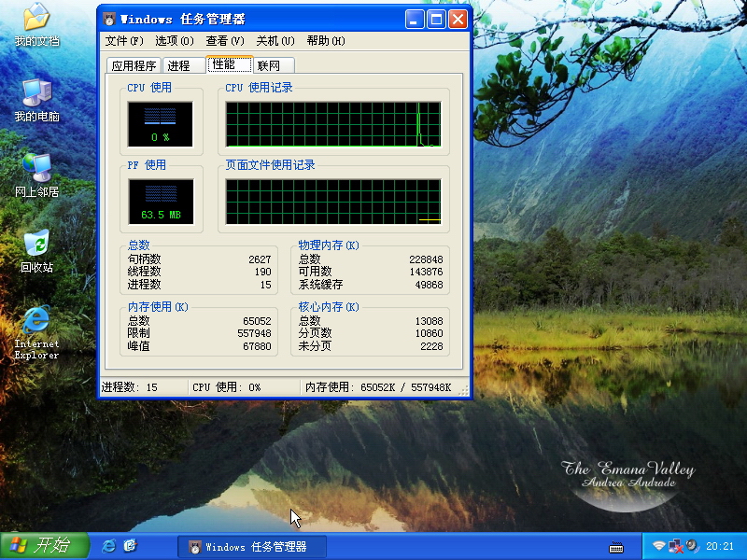The image size is (747, 560).
Task: Open the 帮助(H) menu
Action: click(326, 41)
